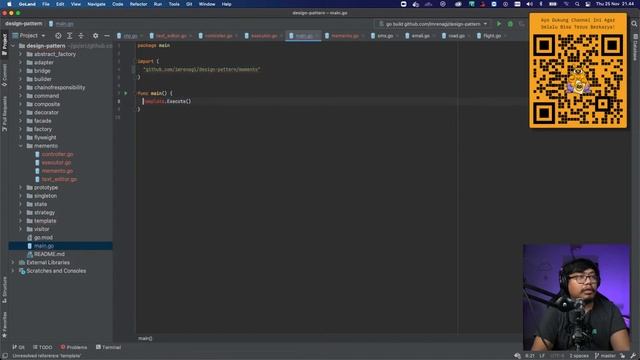The height and width of the screenshot is (360, 640).
Task: Select the template folder
Action: pyautogui.click(x=45, y=221)
